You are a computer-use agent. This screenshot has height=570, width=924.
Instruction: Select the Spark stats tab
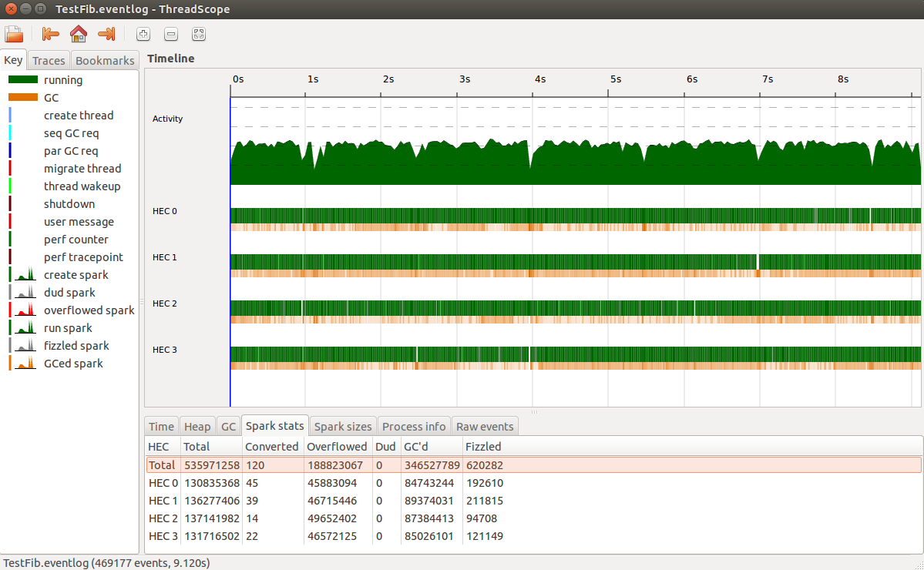pyautogui.click(x=274, y=426)
